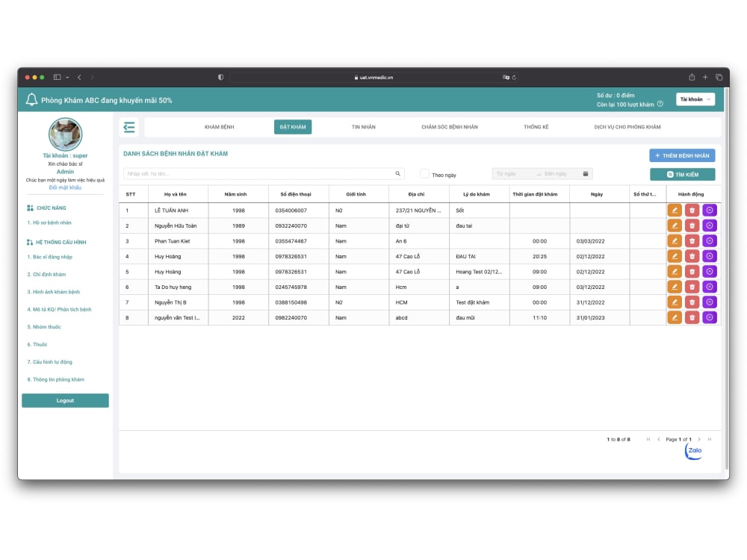Open new browser tab with plus icon
Image resolution: width=747 pixels, height=560 pixels.
[x=705, y=77]
